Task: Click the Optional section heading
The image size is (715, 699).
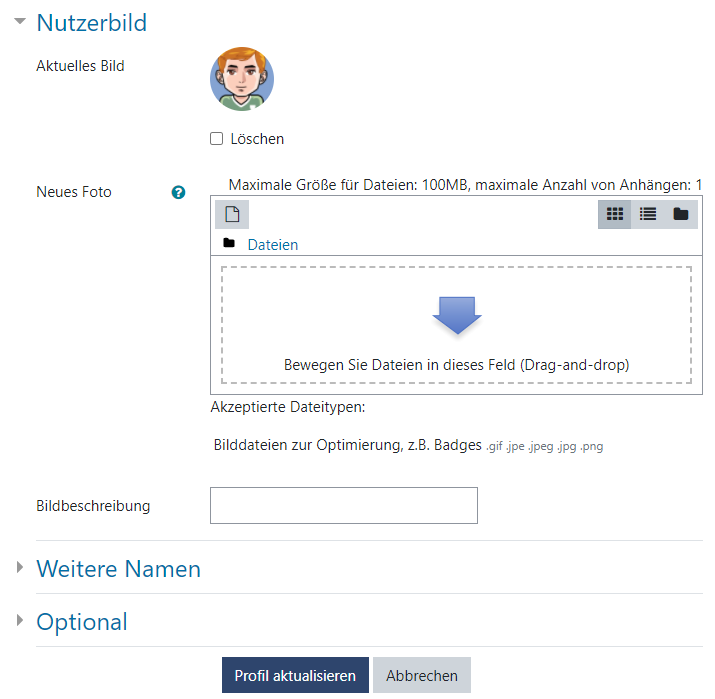Action: coord(82,621)
